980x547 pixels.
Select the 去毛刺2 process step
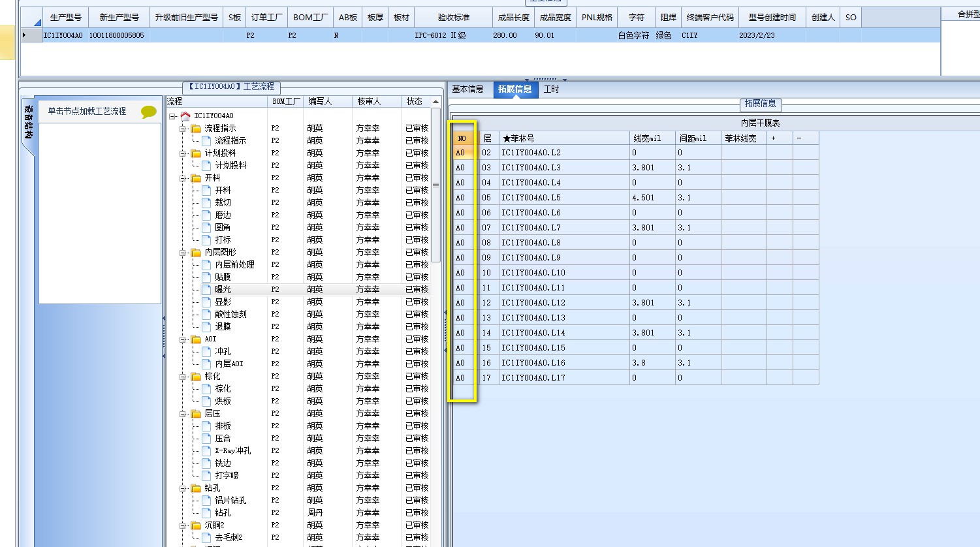(229, 538)
